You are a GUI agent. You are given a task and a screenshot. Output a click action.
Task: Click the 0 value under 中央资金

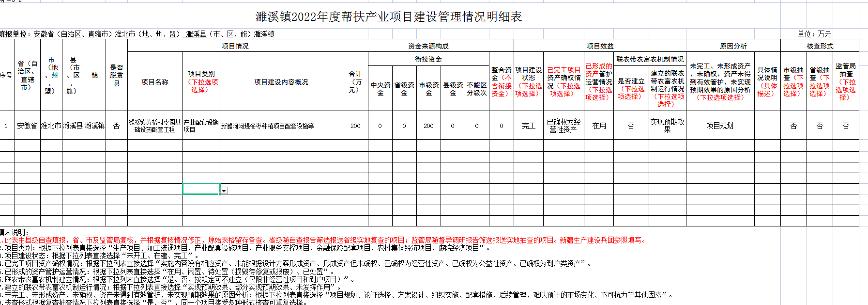(x=381, y=126)
